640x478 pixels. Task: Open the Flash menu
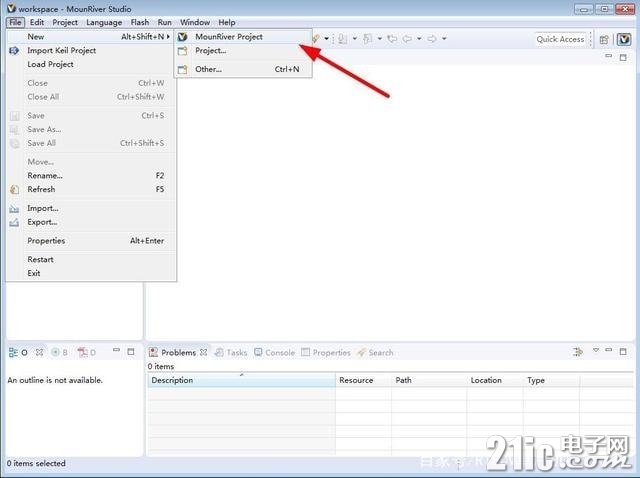(140, 22)
